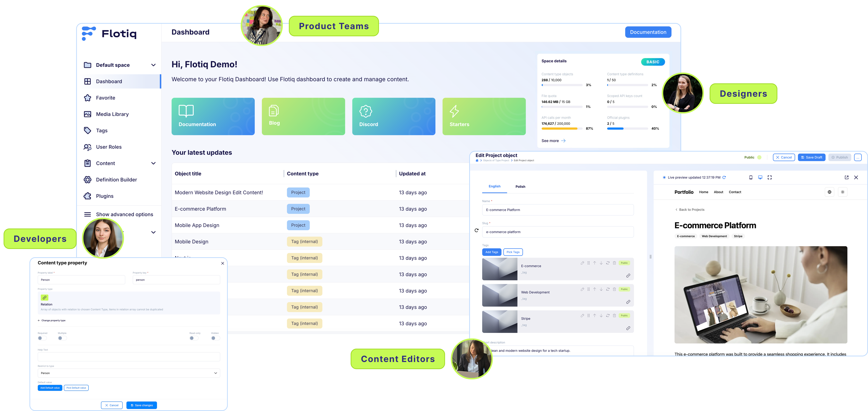Expand the chevron below Show advanced options
The height and width of the screenshot is (411, 868).
tap(153, 232)
